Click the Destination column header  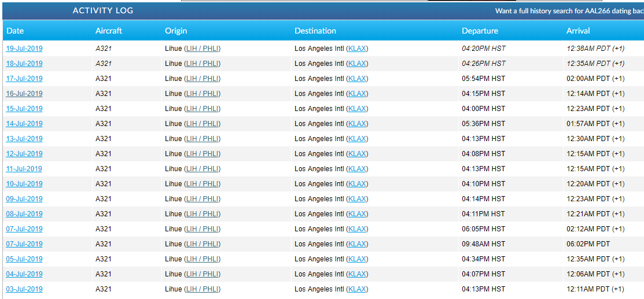315,31
